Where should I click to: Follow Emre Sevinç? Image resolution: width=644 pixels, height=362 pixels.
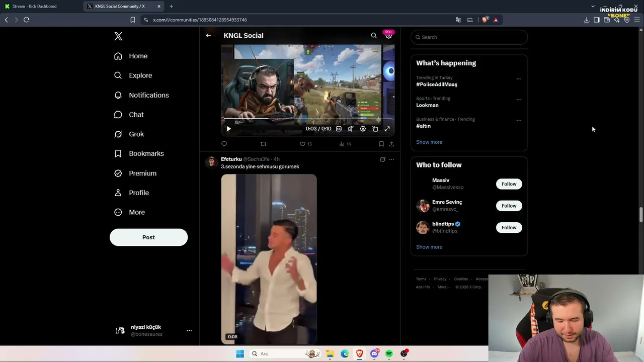click(509, 206)
